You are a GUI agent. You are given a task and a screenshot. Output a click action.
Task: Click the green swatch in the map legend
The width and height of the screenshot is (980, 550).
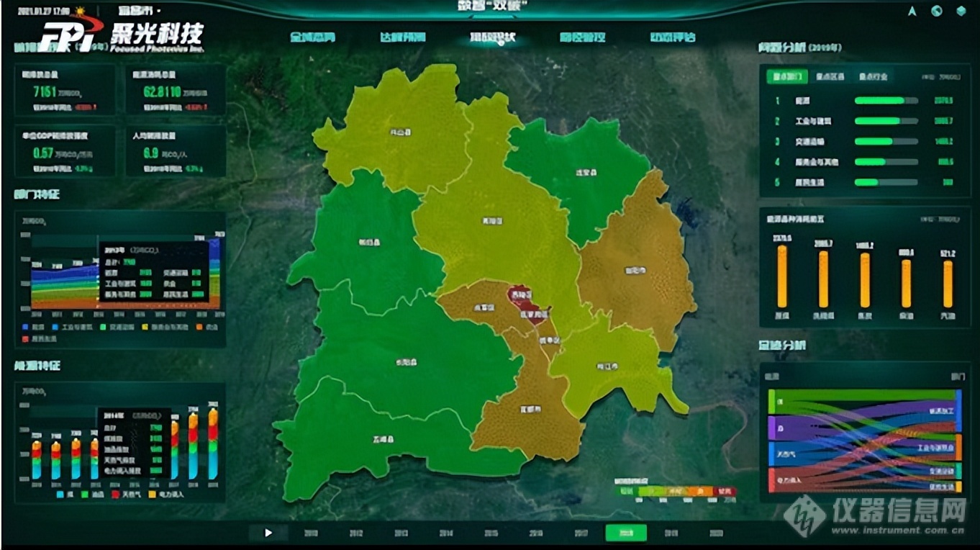(x=625, y=491)
